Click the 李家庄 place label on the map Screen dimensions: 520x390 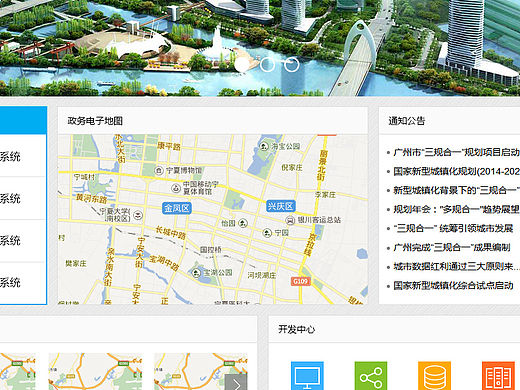click(x=325, y=194)
